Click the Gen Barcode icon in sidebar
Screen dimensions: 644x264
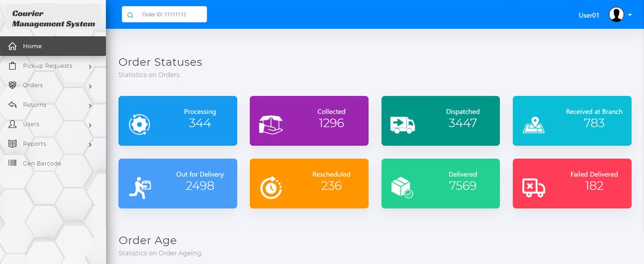12,163
